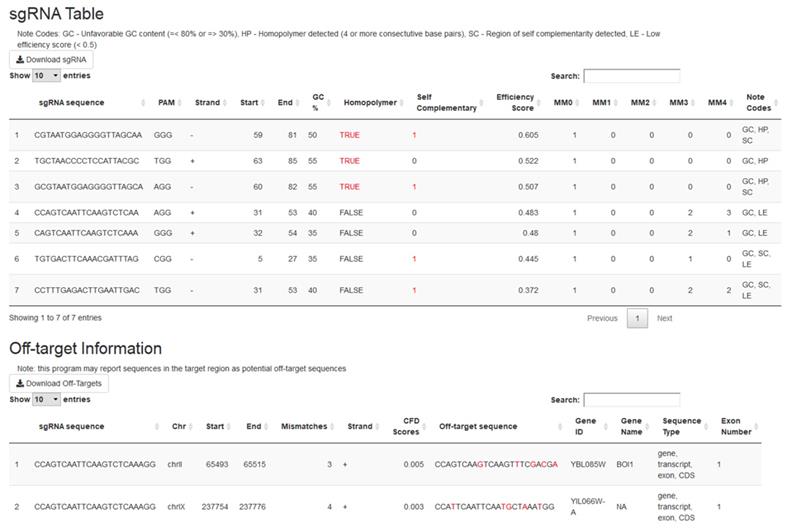786x528 pixels.
Task: Click the Previous pagination link
Action: click(x=602, y=318)
